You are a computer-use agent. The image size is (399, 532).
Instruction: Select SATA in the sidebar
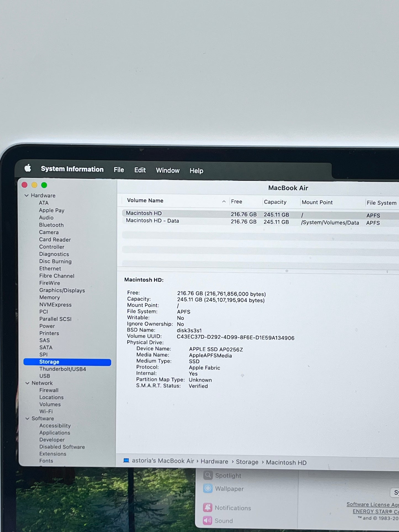pos(46,347)
